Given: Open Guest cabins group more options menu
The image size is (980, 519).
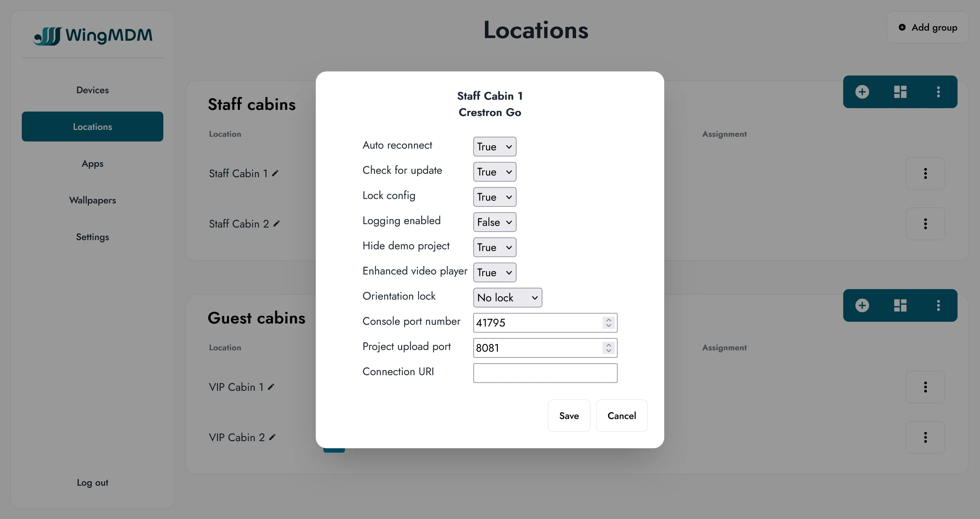Looking at the screenshot, I should pyautogui.click(x=938, y=305).
